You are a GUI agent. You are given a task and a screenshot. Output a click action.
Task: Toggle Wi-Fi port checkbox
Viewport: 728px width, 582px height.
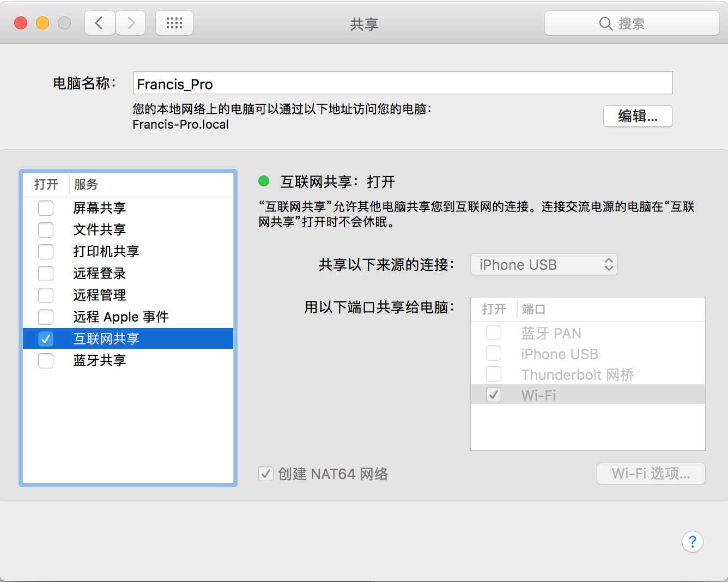click(x=494, y=395)
